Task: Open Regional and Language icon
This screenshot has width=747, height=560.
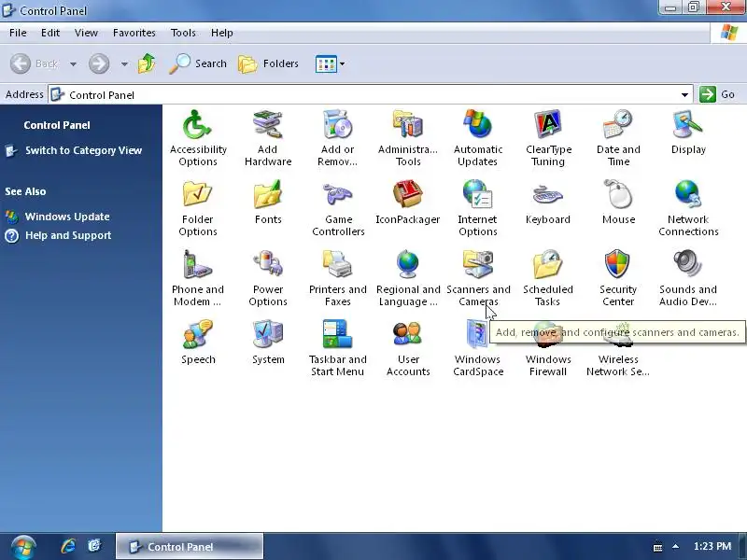Action: [x=408, y=264]
